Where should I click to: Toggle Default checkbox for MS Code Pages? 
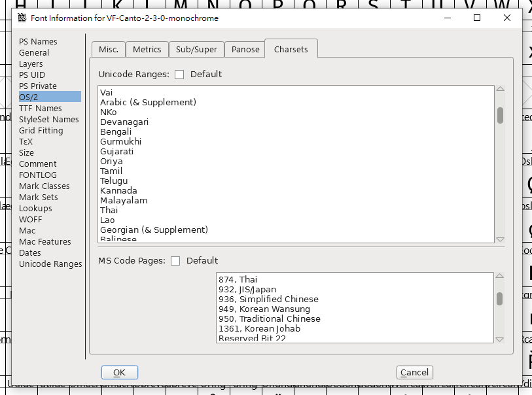point(175,261)
